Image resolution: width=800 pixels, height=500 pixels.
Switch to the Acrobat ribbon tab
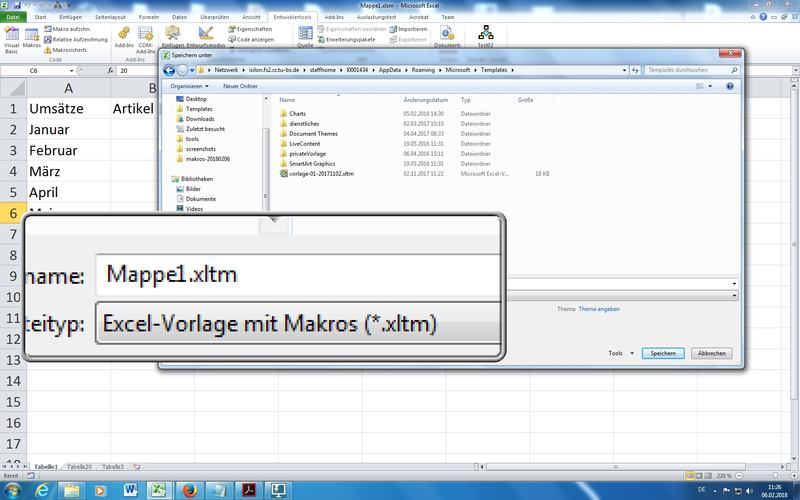419,17
